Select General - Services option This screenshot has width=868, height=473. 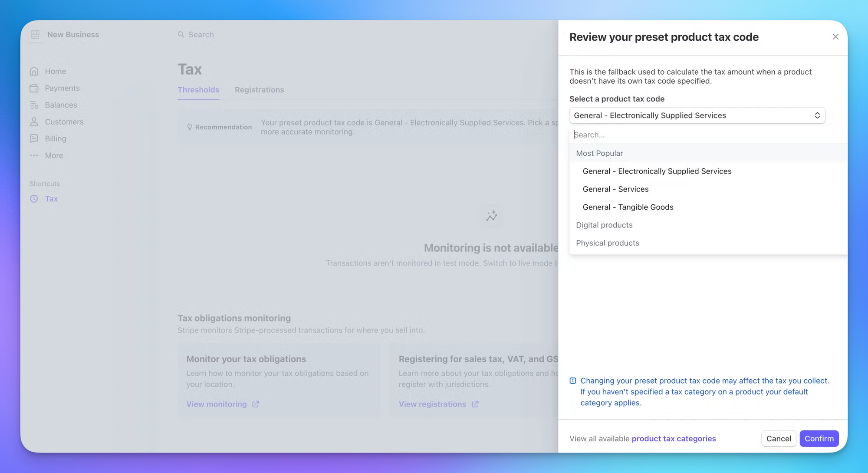pos(615,189)
